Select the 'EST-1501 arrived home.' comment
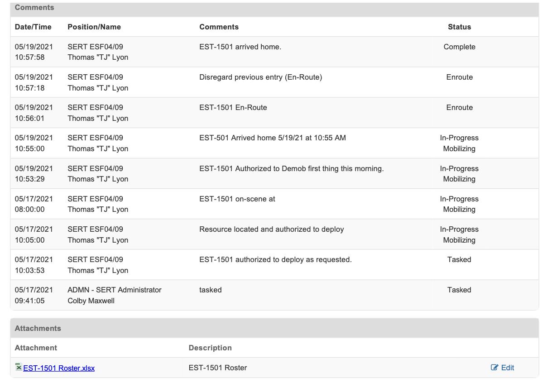The height and width of the screenshot is (392, 547). tap(240, 47)
